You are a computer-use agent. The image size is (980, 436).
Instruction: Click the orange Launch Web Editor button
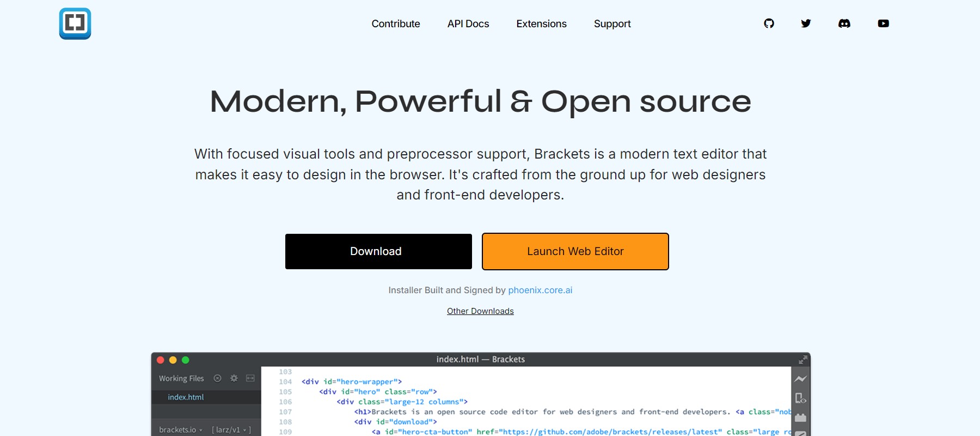(575, 251)
